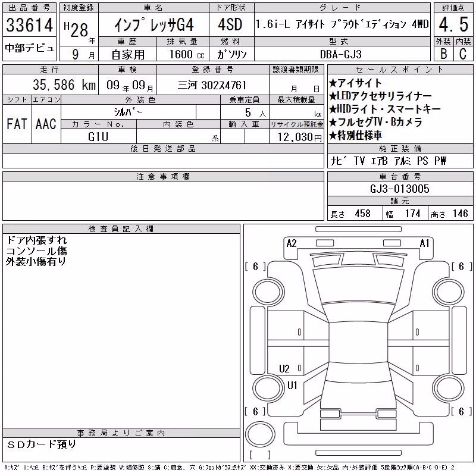The height and width of the screenshot is (476, 476).
Task: Click the width value 174
Action: [412, 214]
